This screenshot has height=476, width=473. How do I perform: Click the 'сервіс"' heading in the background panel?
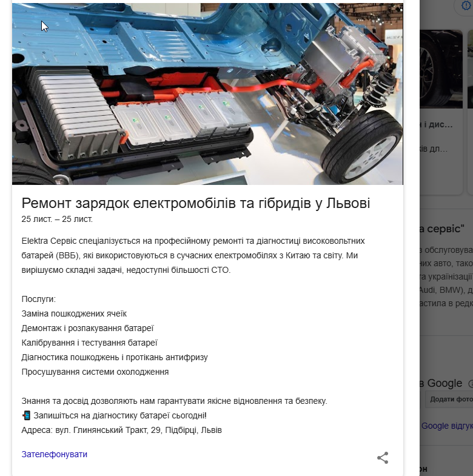[x=442, y=229]
